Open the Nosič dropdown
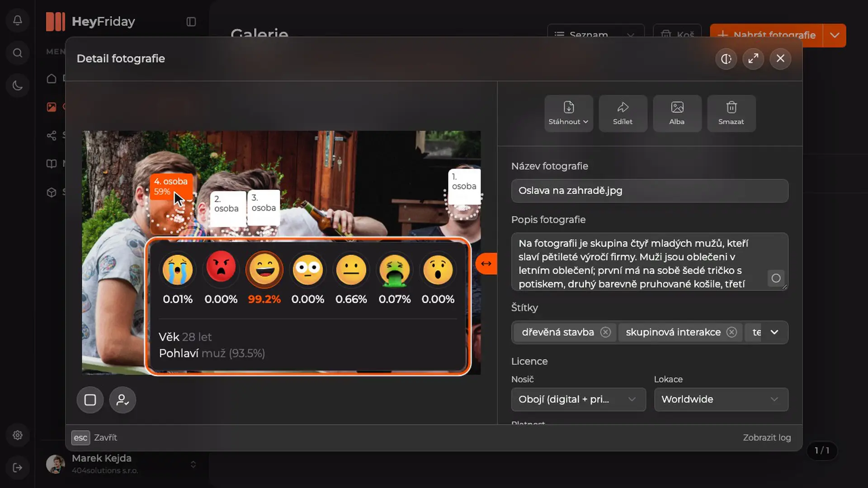 coord(579,399)
